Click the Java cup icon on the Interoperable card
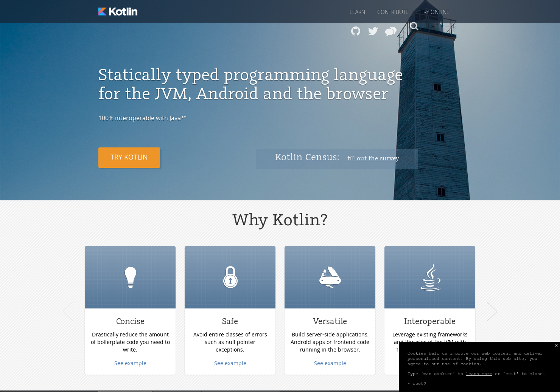 [x=430, y=277]
